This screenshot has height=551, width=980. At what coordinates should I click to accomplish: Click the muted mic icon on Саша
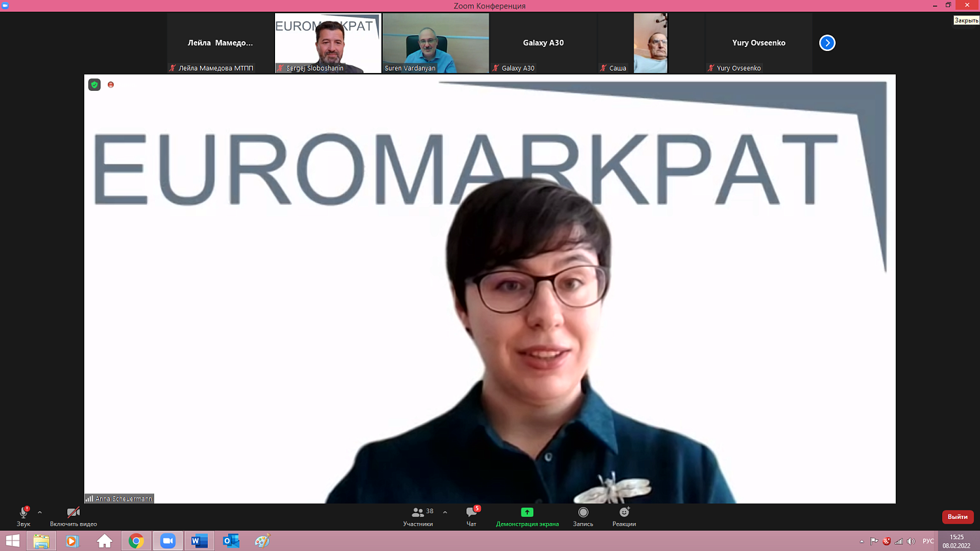(604, 68)
